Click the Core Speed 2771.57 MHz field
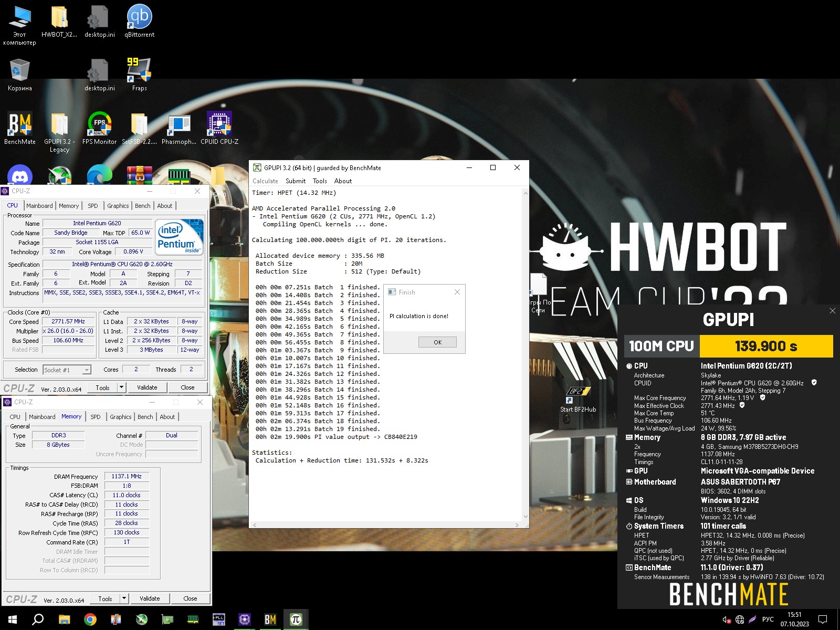This screenshot has height=630, width=840. coord(68,321)
